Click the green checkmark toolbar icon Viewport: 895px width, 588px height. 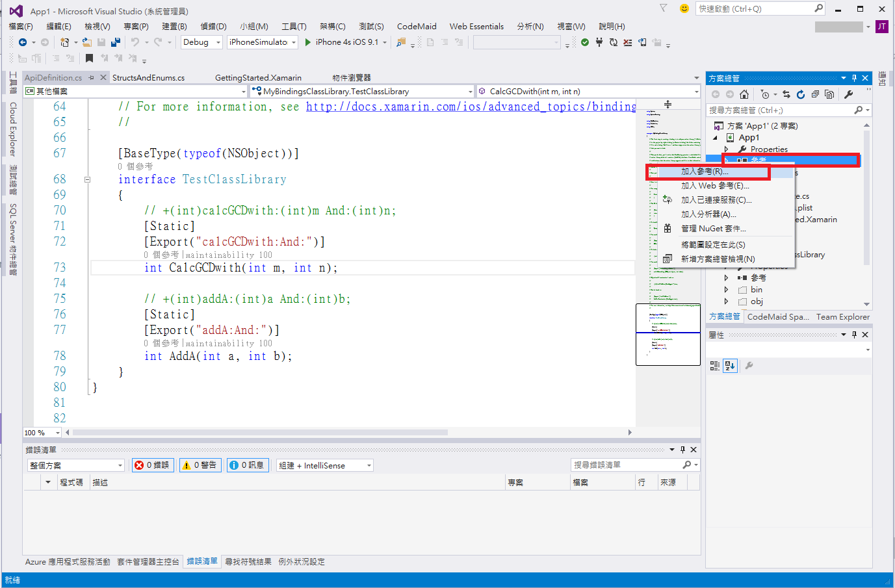point(585,42)
